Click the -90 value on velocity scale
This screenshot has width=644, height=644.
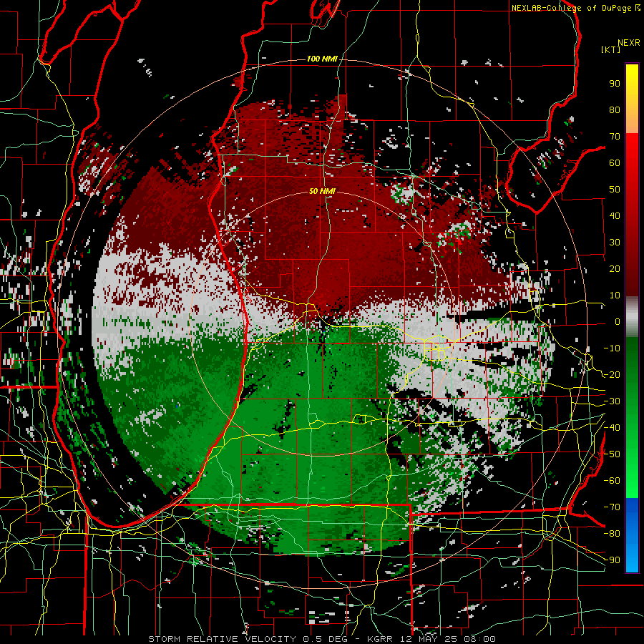pyautogui.click(x=612, y=560)
